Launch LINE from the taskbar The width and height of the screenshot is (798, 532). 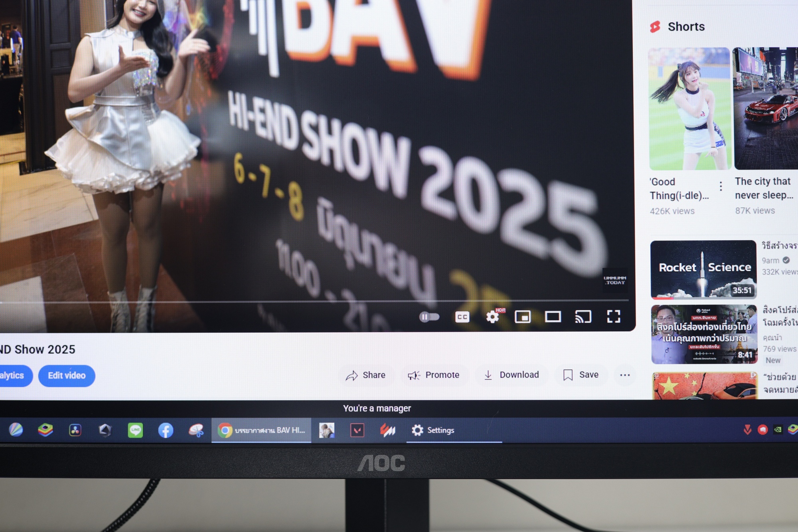pos(135,430)
